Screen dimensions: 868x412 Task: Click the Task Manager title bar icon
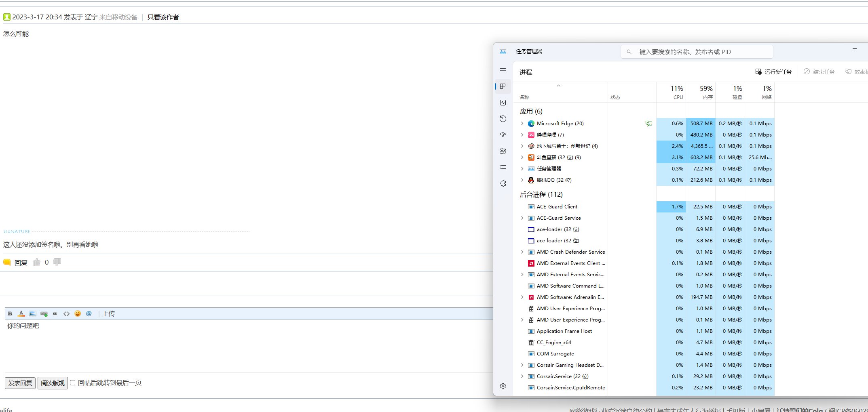click(503, 52)
